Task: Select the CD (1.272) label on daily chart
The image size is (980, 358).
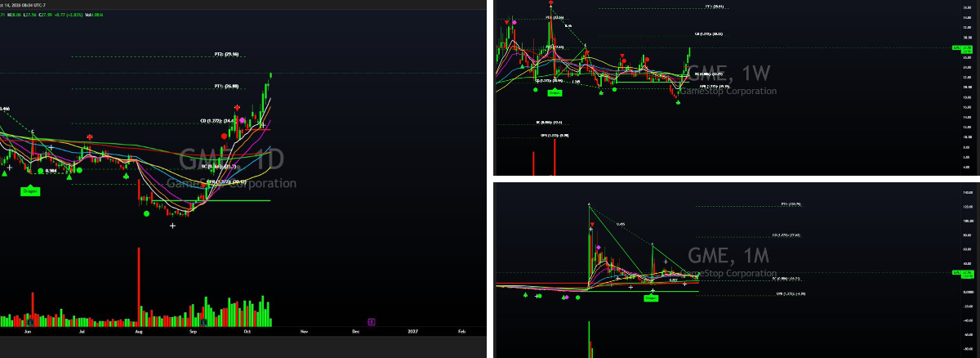Action: (x=218, y=121)
